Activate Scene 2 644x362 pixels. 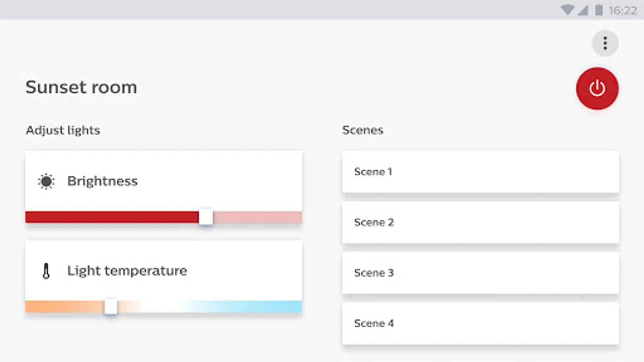[480, 222]
